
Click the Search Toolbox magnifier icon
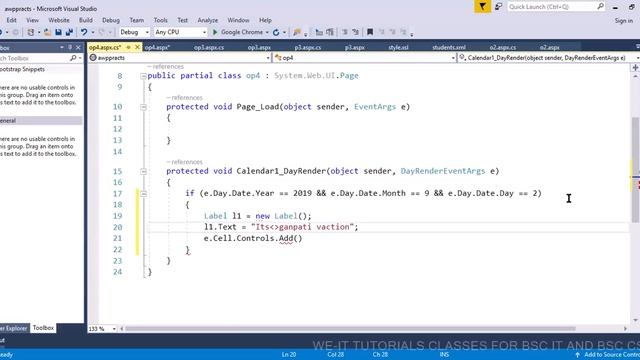click(73, 58)
